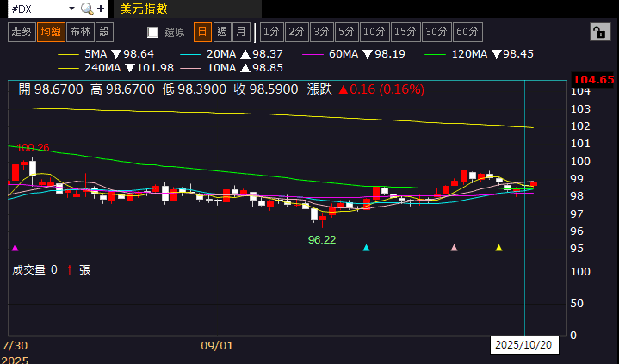Click the magnifier search icon
Screen dimensions: 619x364
[87, 9]
